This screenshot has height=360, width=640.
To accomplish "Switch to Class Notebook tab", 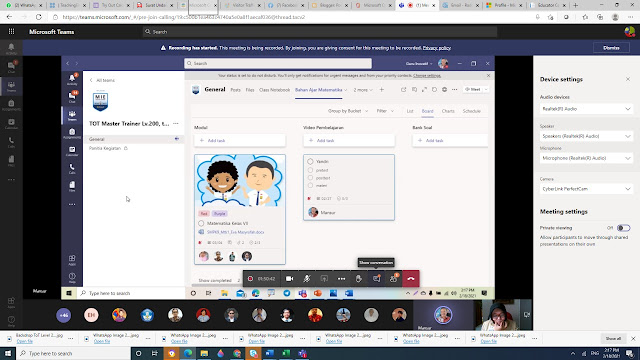I will 274,90.
